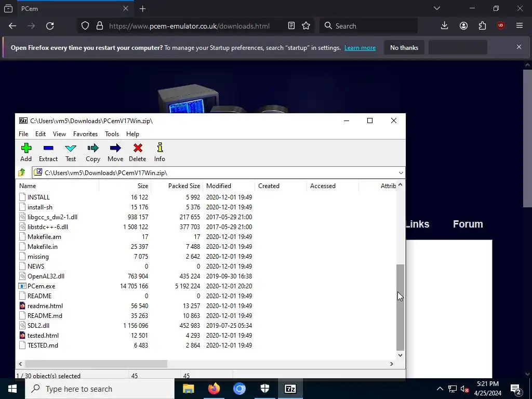Sort file list by Size column
Viewport: 532px width, 399px height.
[x=125, y=186]
